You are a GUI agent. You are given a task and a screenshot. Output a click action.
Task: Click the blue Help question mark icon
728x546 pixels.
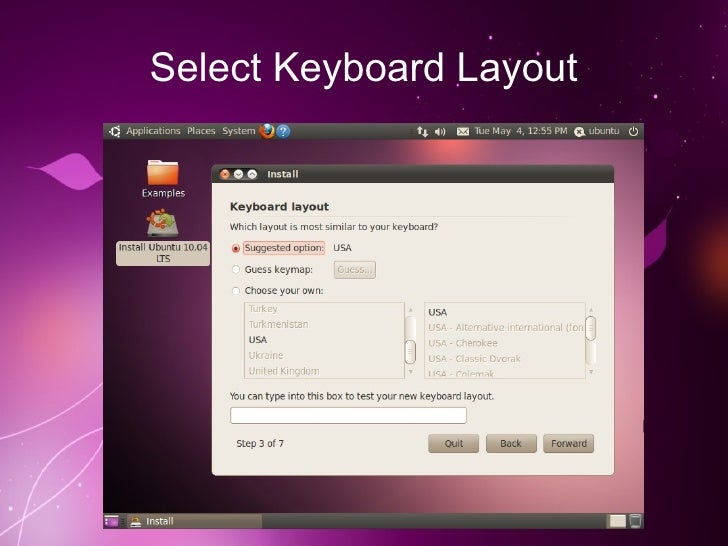coord(283,131)
